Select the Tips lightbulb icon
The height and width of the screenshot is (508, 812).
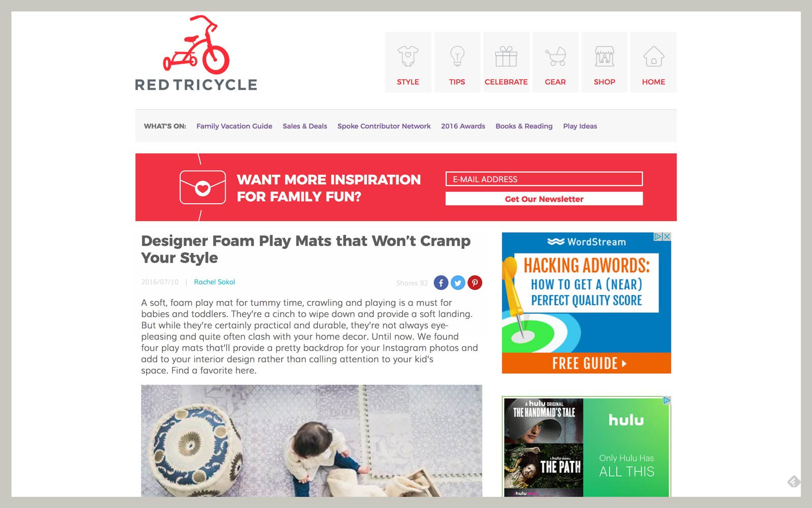457,56
